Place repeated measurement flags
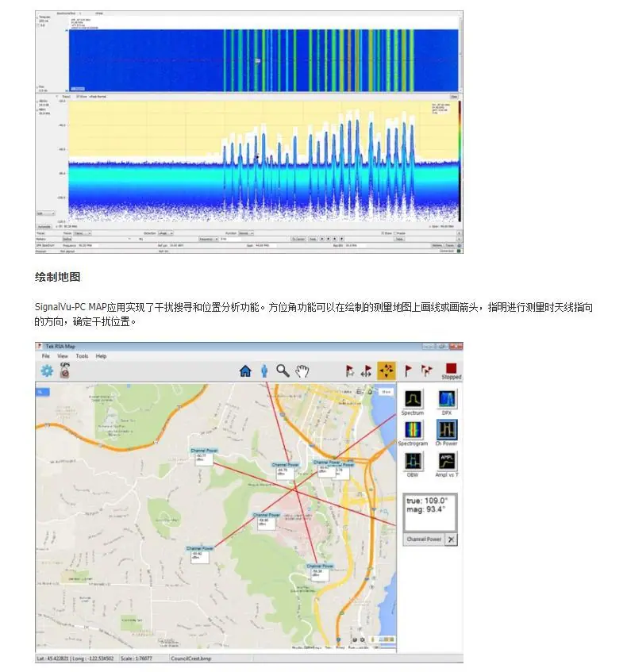This screenshot has width=627, height=672. click(x=426, y=371)
